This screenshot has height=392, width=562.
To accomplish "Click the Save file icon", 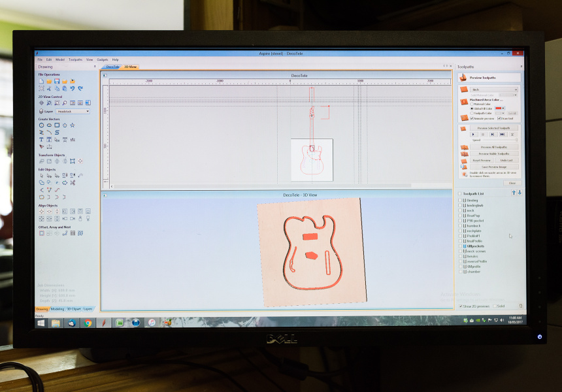I will [57, 82].
